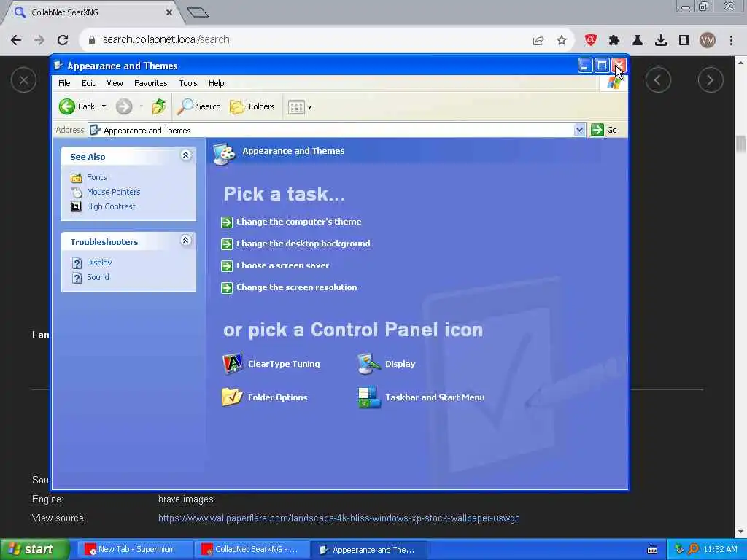The width and height of the screenshot is (747, 560).
Task: Collapse the Troubleshooters panel
Action: (186, 241)
